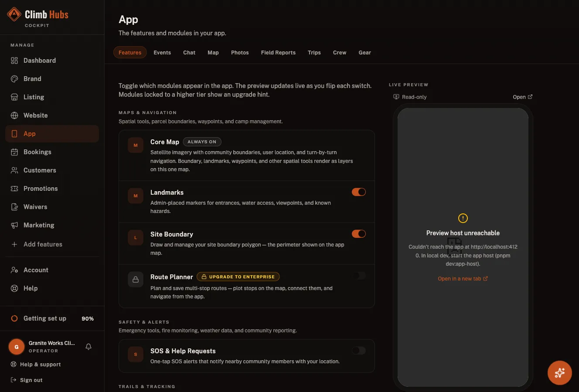Click the Always On badge
This screenshot has height=392, width=579.
coord(202,142)
